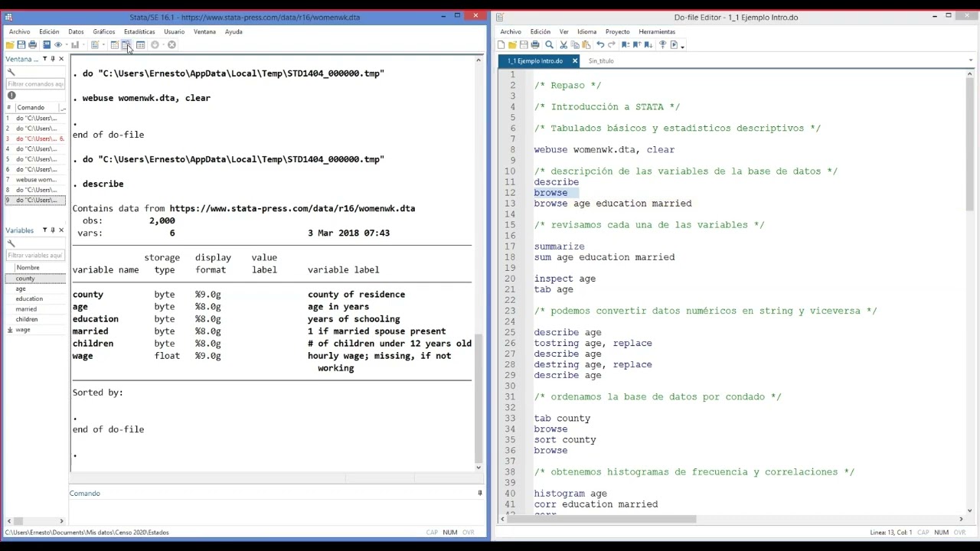980x551 pixels.
Task: Select history row 3 shown in red
Action: (x=35, y=139)
